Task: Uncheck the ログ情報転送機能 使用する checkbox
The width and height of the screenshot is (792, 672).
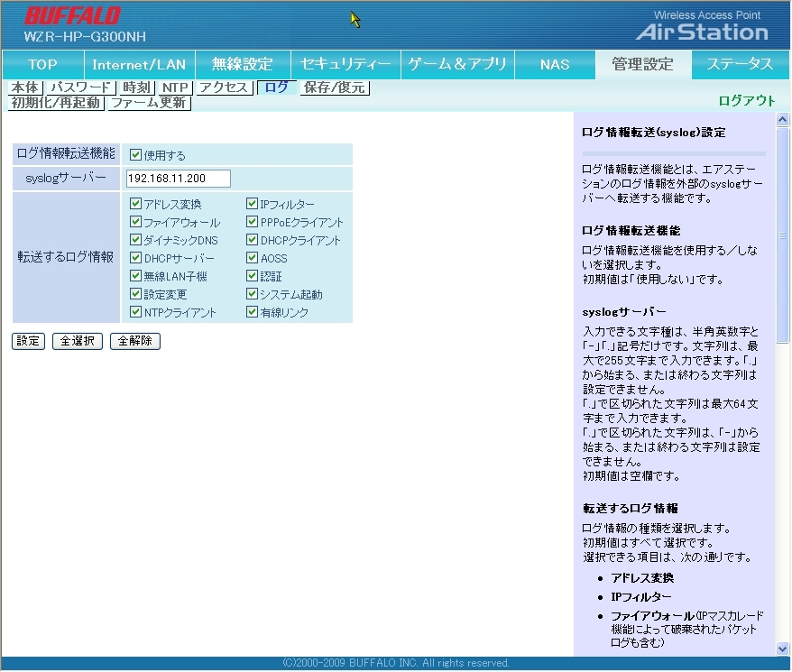Action: click(136, 155)
